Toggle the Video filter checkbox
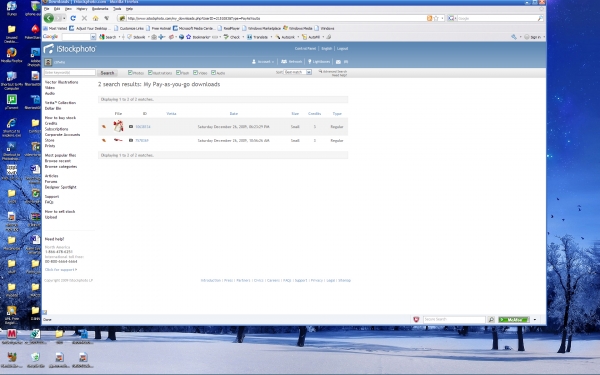This screenshot has width=600, height=375. pyautogui.click(x=196, y=72)
